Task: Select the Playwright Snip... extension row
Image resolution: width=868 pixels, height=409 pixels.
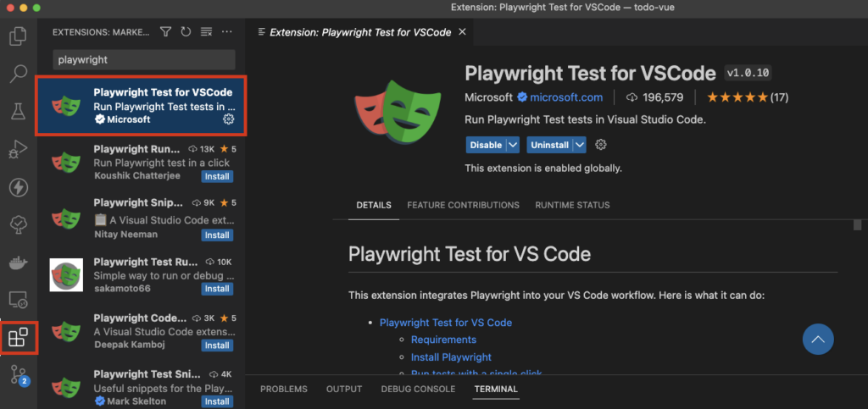Action: pos(142,219)
